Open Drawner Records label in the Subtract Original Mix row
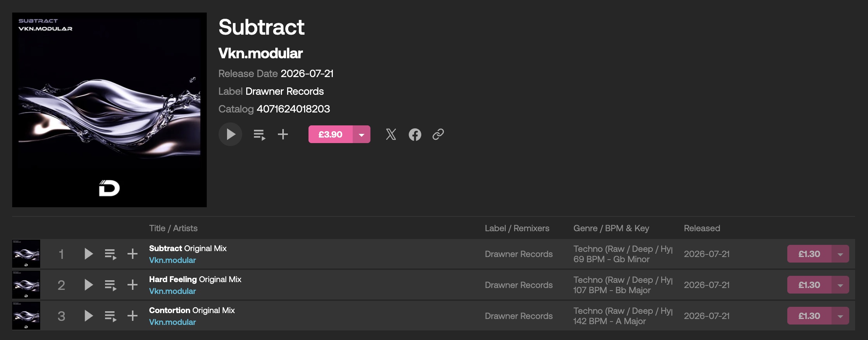 click(519, 254)
